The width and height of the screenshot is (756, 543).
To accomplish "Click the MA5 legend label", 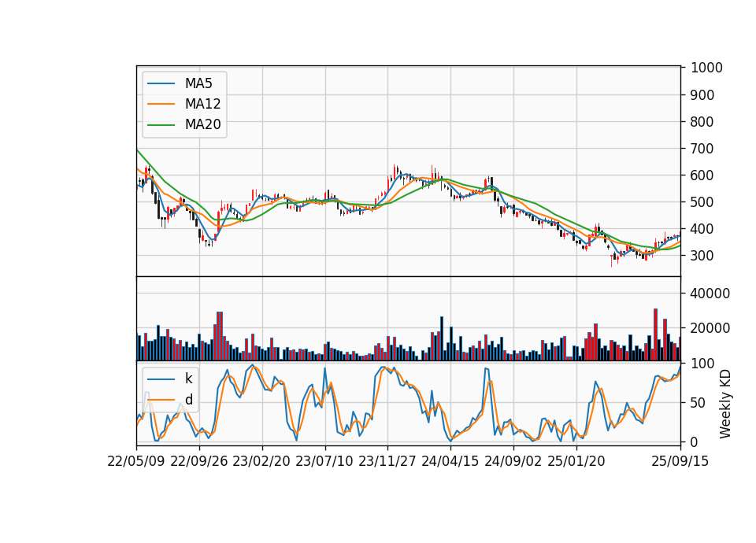I will [x=198, y=83].
